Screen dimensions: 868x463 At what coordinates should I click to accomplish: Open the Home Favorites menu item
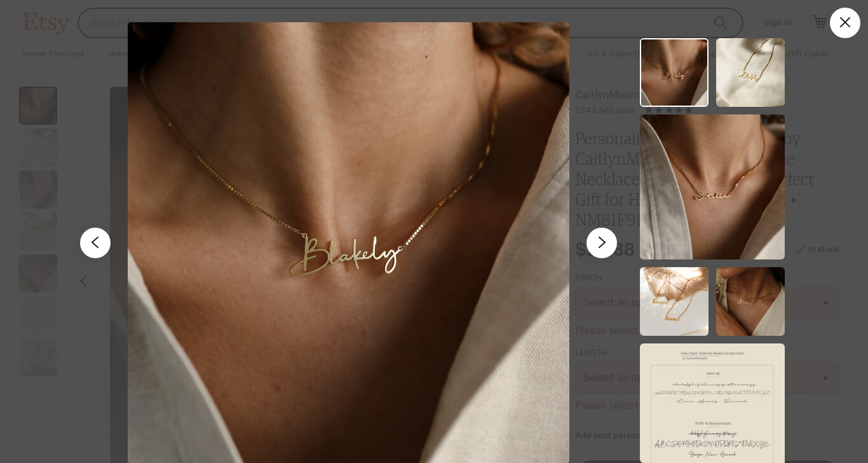53,54
